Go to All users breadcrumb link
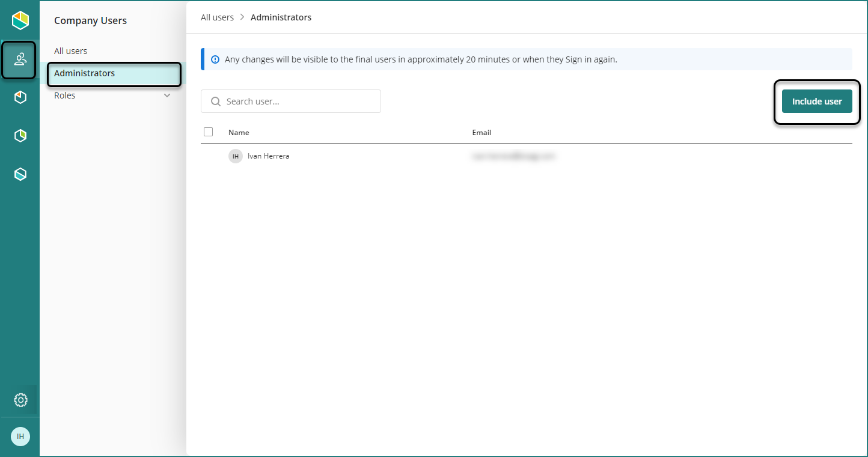Viewport: 868px width, 457px height. coord(217,17)
